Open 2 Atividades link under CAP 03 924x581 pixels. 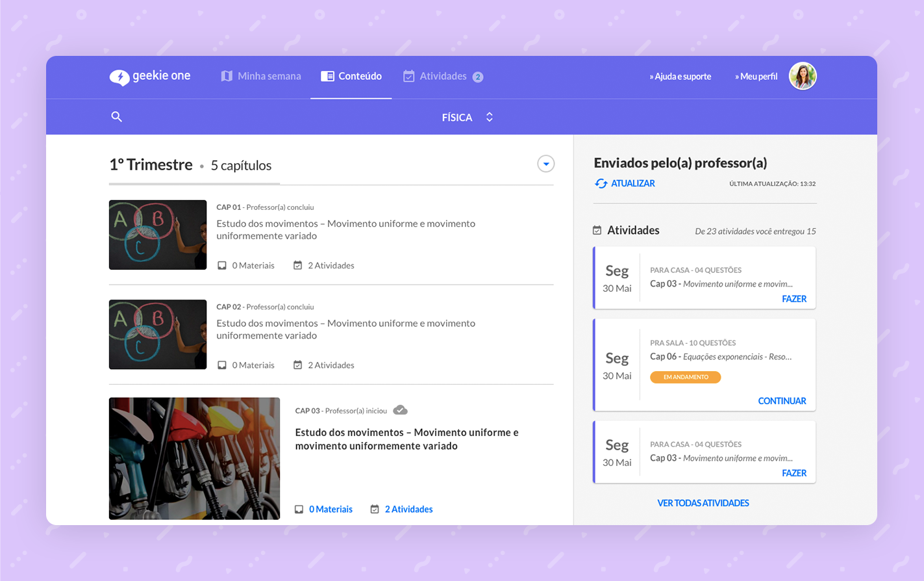[408, 510]
